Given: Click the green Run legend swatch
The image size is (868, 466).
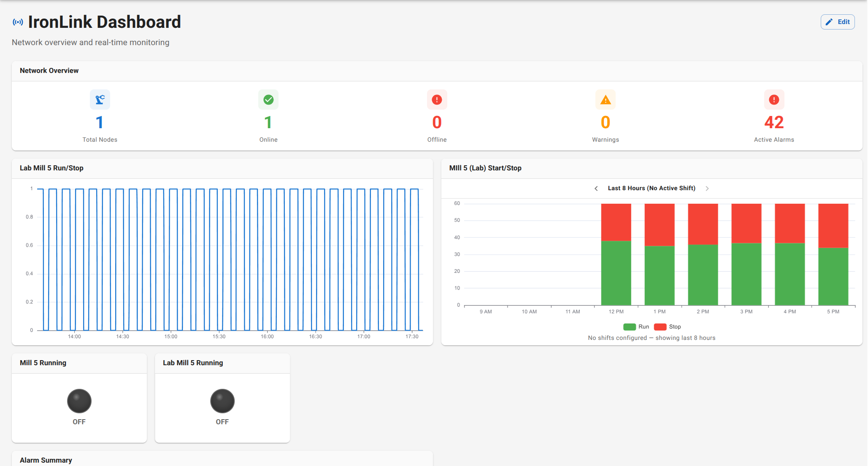Looking at the screenshot, I should click(x=629, y=326).
